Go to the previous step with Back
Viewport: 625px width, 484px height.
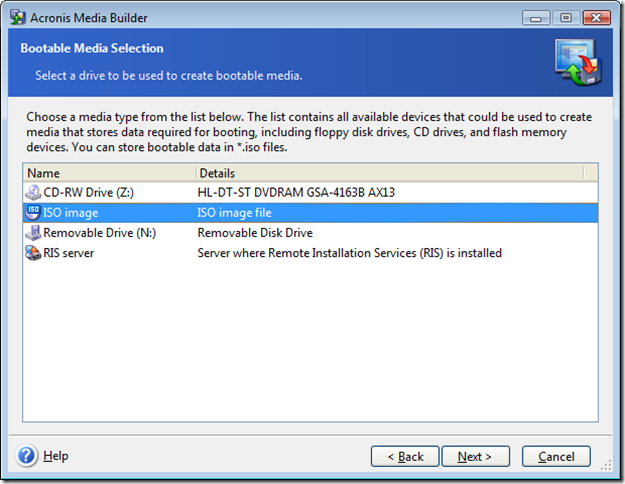pos(405,456)
